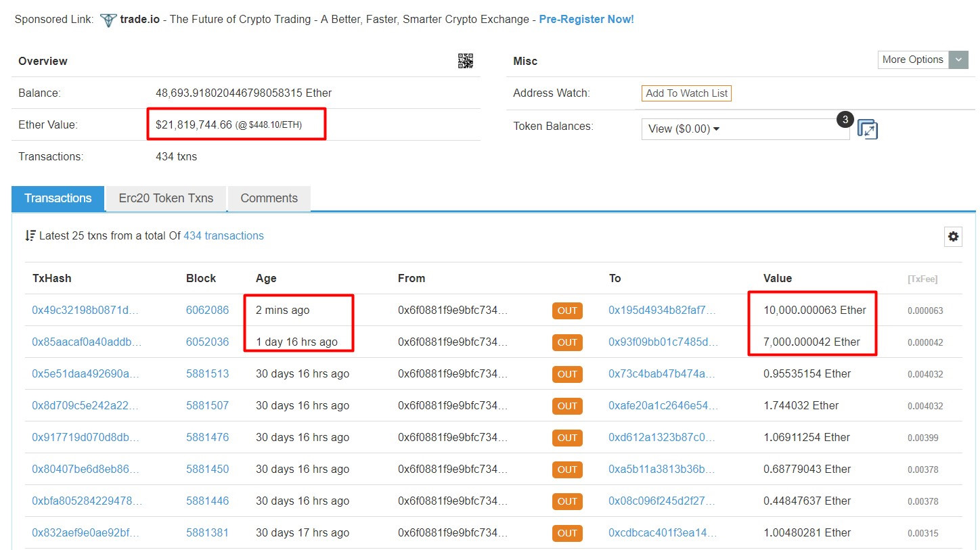The width and height of the screenshot is (980, 550).
Task: Expand token balances with the pop-out icon
Action: point(868,129)
